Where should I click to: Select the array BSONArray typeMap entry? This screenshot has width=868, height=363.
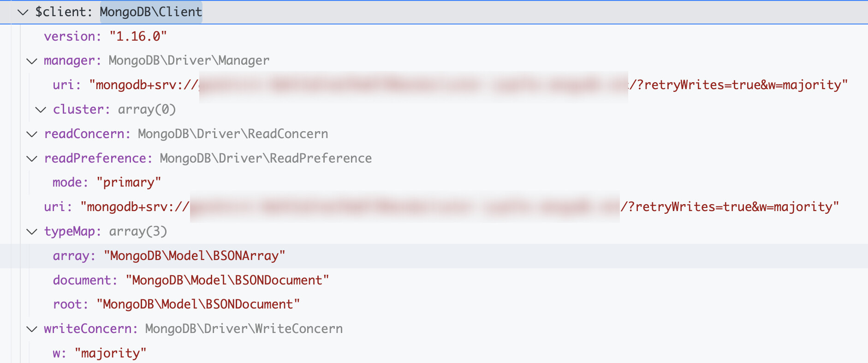point(169,256)
